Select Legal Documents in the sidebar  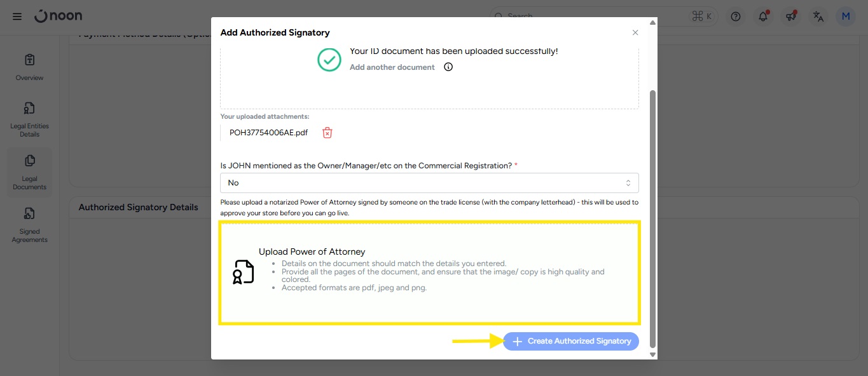(29, 172)
